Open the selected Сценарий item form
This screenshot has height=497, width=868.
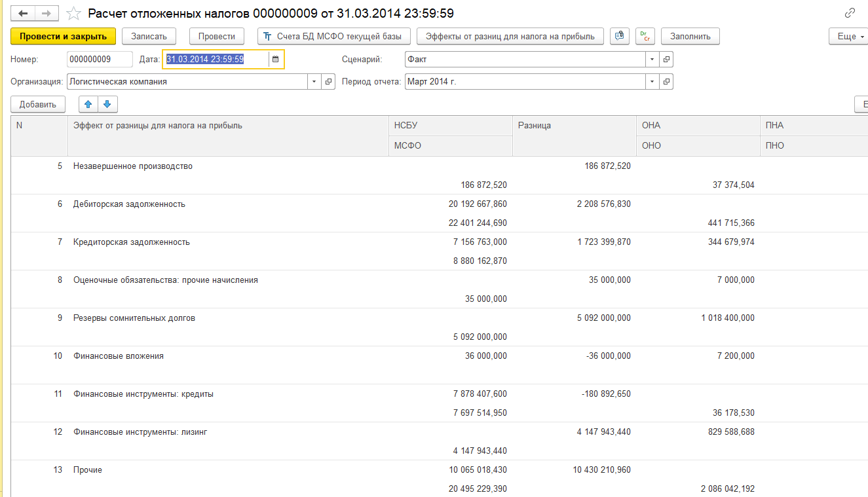[x=666, y=60]
